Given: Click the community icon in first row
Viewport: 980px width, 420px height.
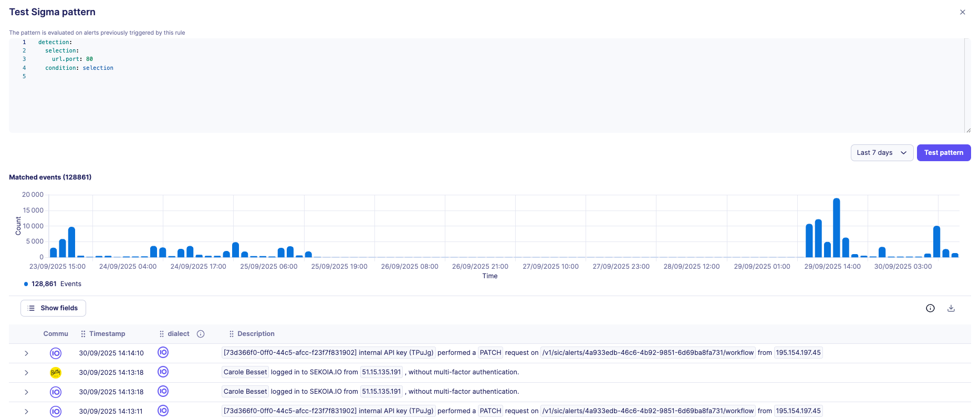Looking at the screenshot, I should (56, 353).
